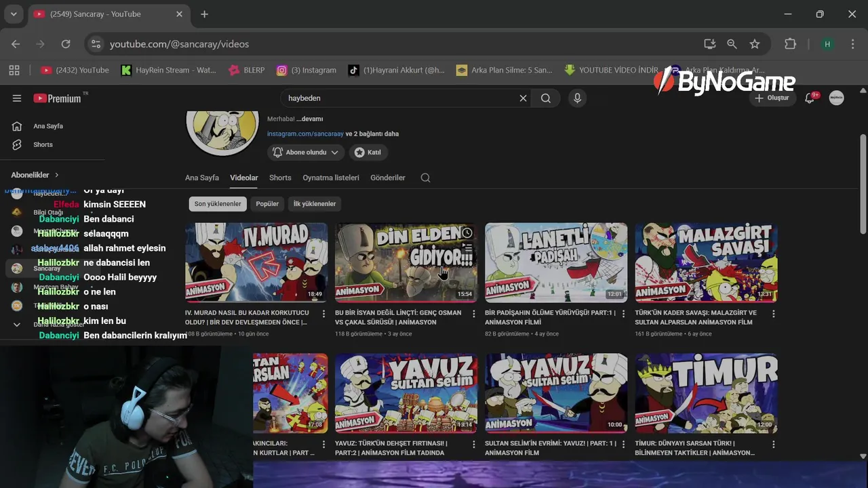Click the search magnifier button

click(x=546, y=98)
